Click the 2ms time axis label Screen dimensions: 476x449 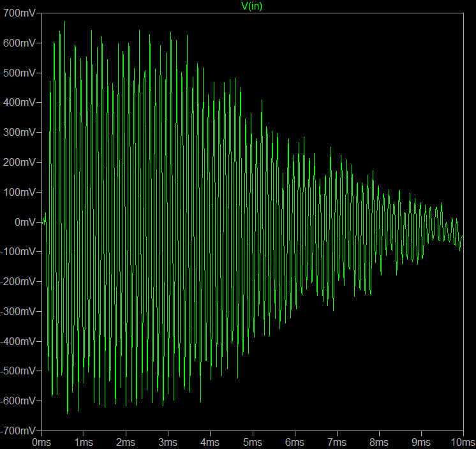(125, 443)
